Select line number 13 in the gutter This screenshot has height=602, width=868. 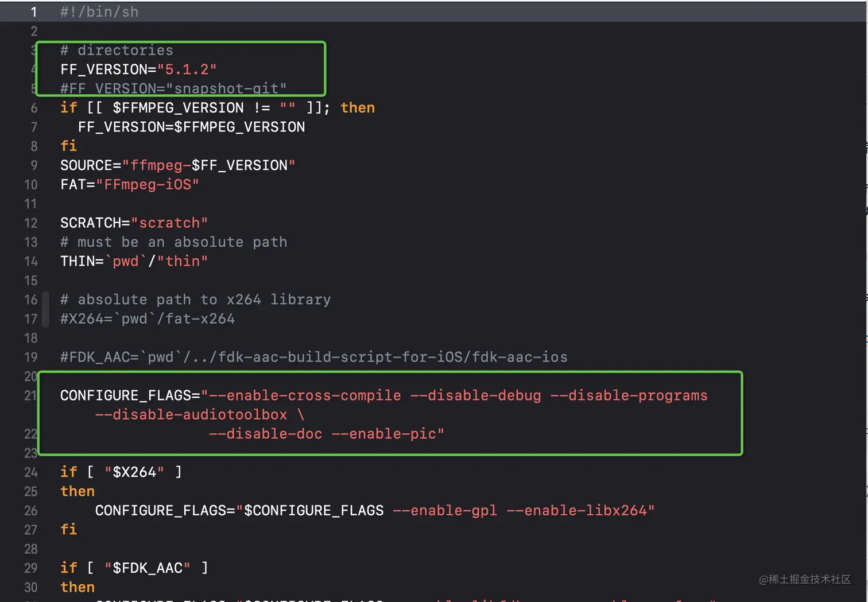[x=31, y=242]
